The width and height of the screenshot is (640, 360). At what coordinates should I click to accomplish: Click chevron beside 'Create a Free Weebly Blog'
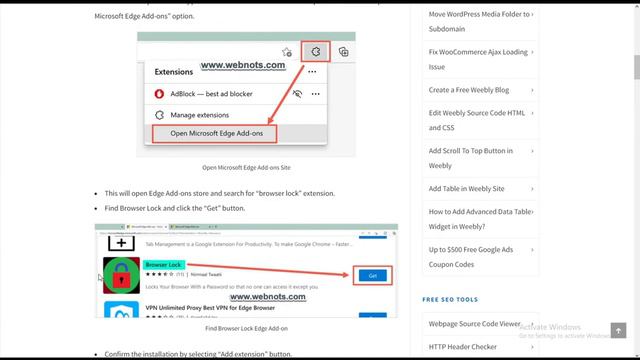pos(532,90)
